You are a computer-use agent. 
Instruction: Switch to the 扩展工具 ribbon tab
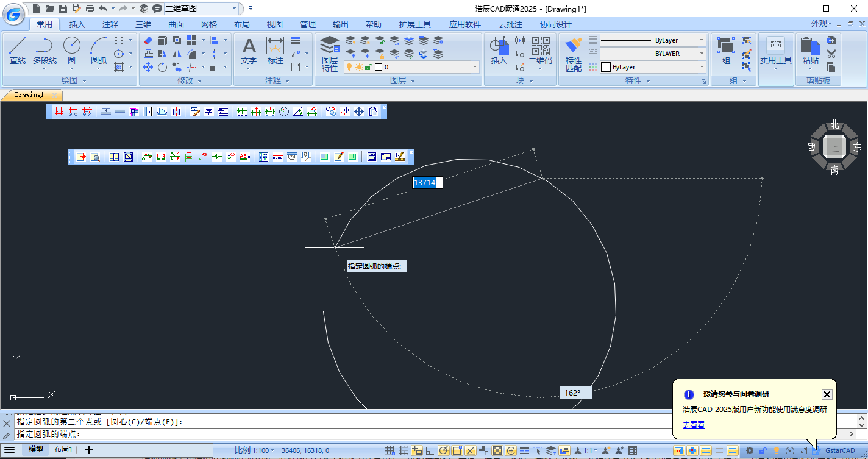coord(415,24)
